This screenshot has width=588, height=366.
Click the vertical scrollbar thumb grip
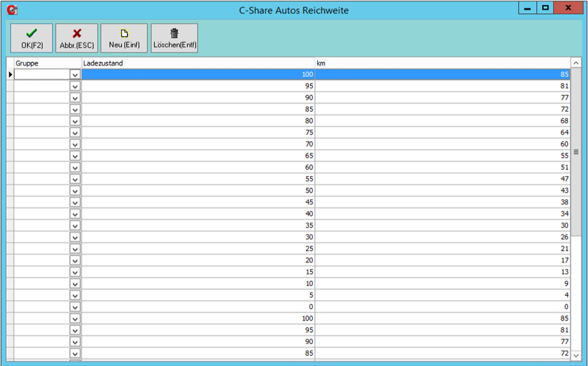[576, 152]
